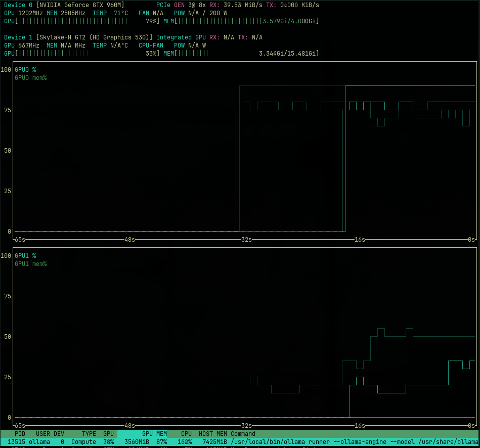Click the 79% GPU utilization value
This screenshot has width=480, height=448.
[x=151, y=21]
